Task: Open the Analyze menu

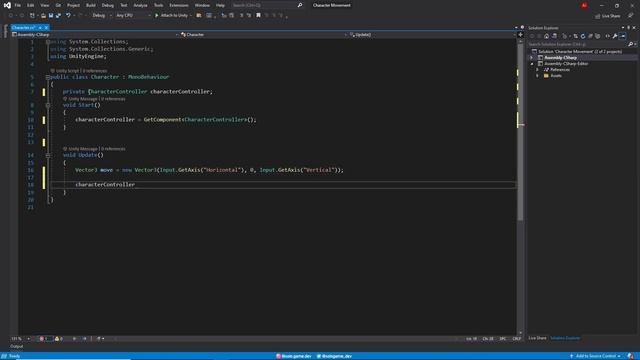Action: pos(140,5)
